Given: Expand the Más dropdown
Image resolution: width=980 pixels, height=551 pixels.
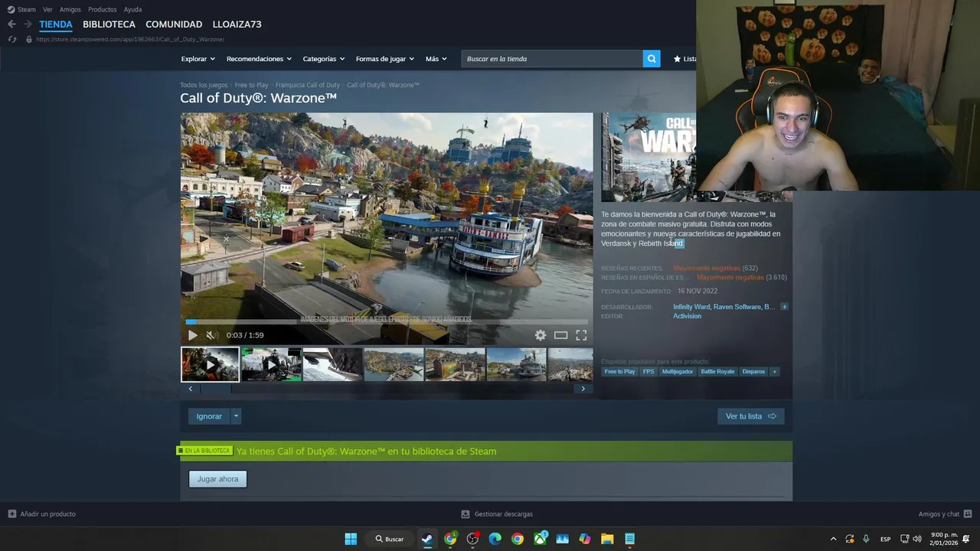Looking at the screenshot, I should pos(436,59).
